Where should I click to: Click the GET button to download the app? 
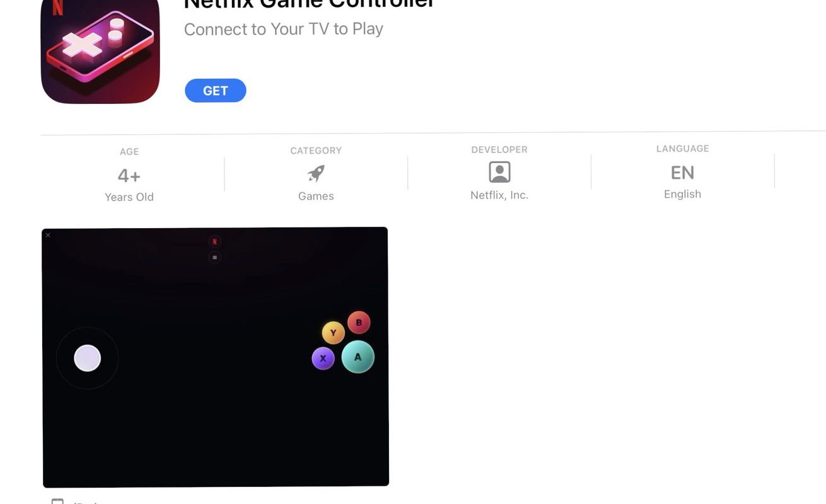pyautogui.click(x=215, y=91)
